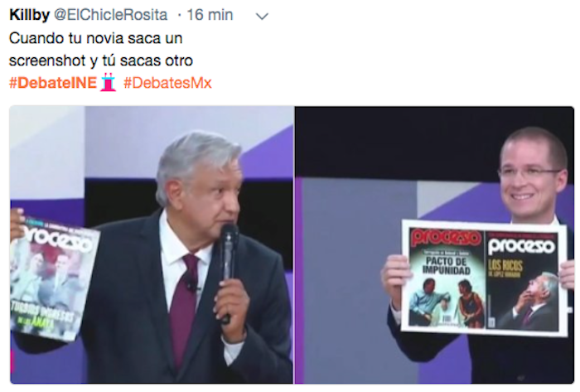Follow the #DebateINE hashtag
The height and width of the screenshot is (392, 580).
53,83
